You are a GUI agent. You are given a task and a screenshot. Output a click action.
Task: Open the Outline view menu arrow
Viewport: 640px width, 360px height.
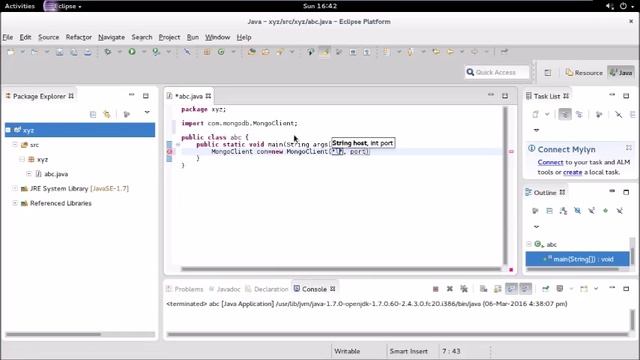[537, 227]
